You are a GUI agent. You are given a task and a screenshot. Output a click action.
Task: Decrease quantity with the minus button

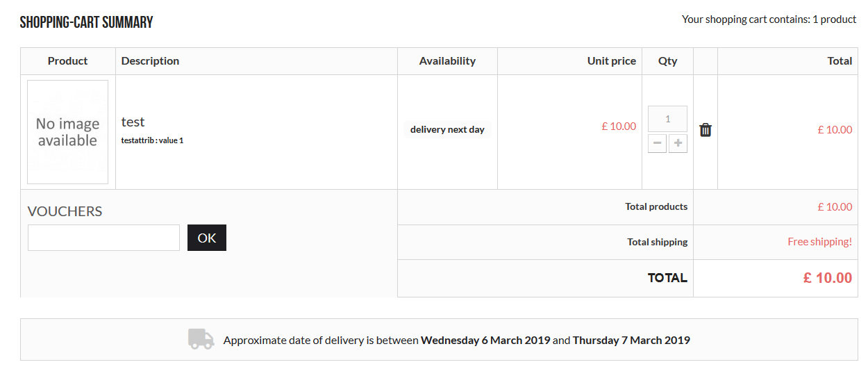[658, 144]
